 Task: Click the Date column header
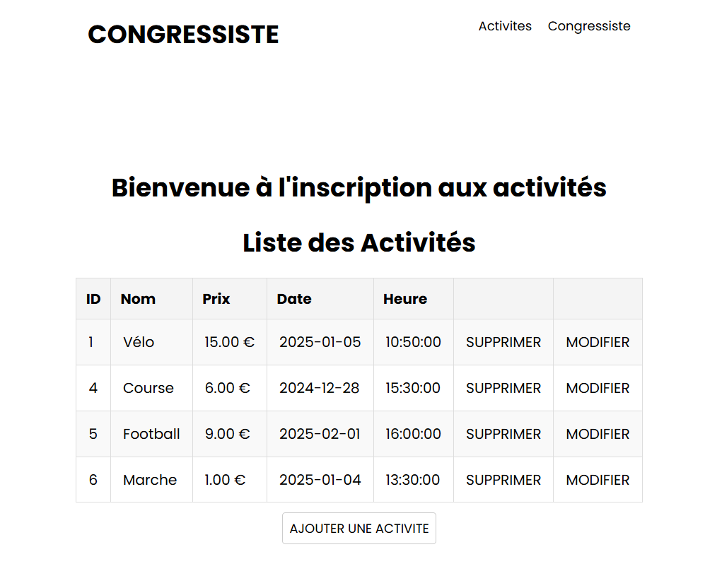pyautogui.click(x=294, y=299)
